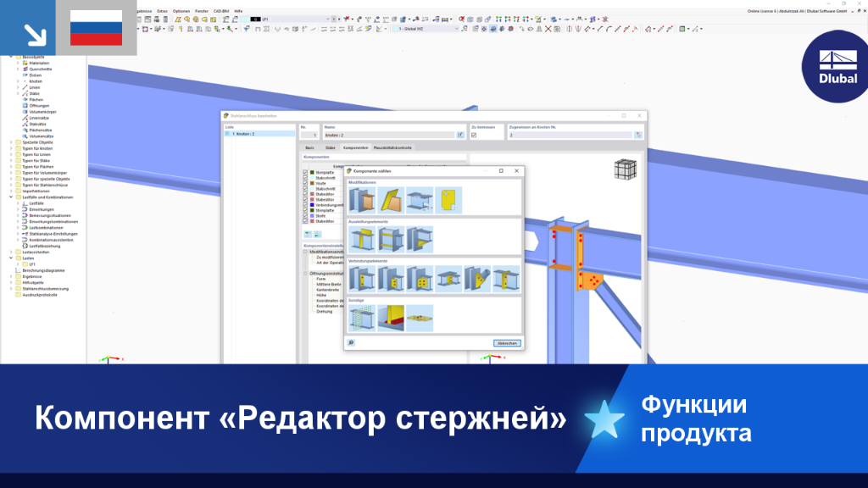Switch to the Stäbe tab
868x488 pixels.
coord(330,147)
